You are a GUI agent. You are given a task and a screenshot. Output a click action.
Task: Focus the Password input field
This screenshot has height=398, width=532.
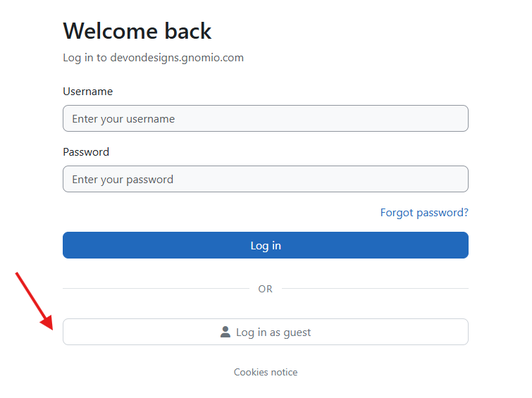(266, 179)
